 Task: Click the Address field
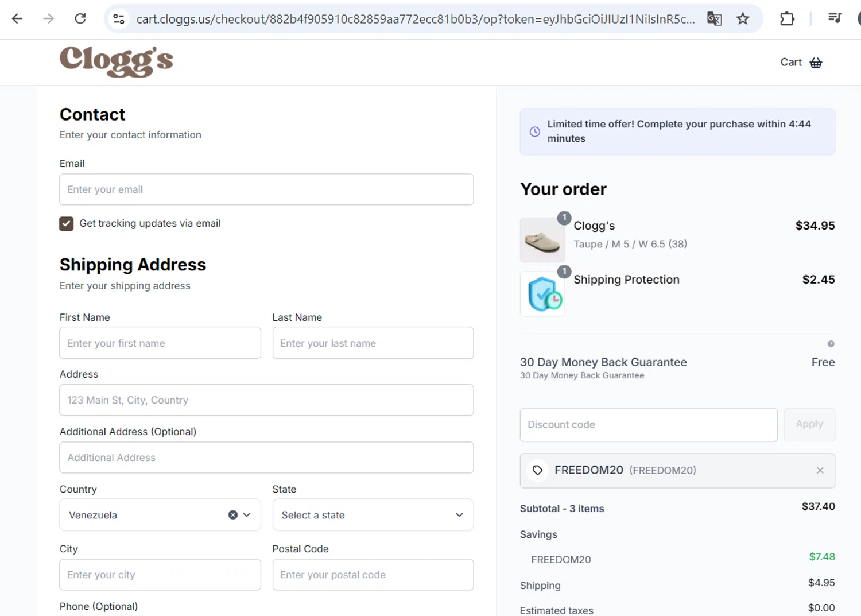point(266,400)
